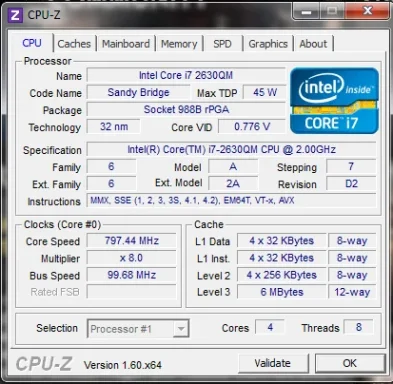Screen dimensions: 393x384
Task: Click the OK button
Action: [x=350, y=363]
